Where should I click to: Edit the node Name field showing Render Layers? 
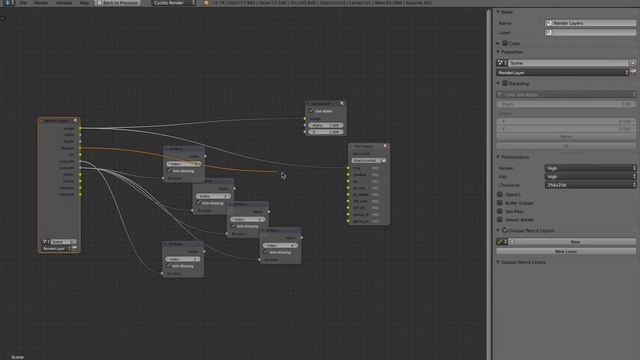click(590, 23)
